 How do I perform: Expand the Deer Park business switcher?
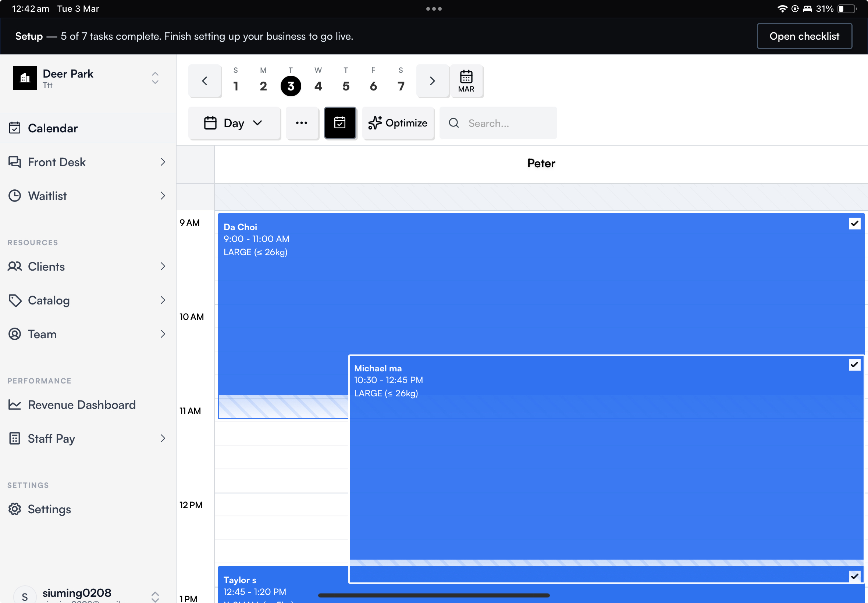[155, 78]
